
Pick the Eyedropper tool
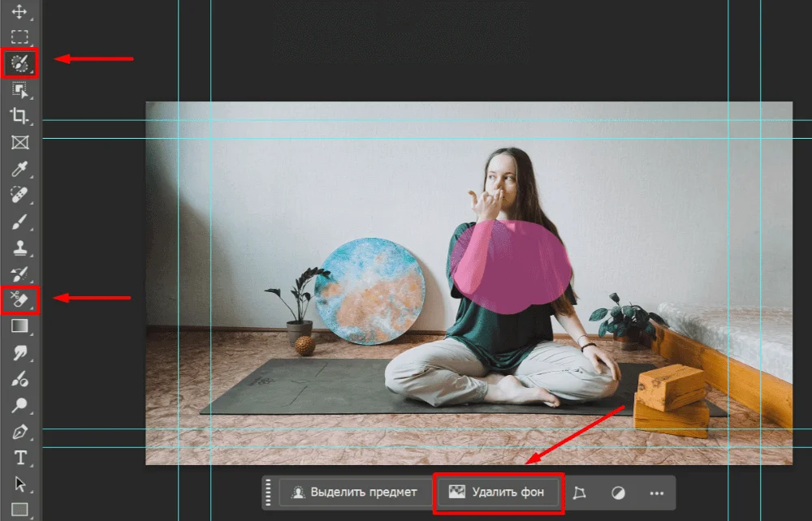[19, 169]
